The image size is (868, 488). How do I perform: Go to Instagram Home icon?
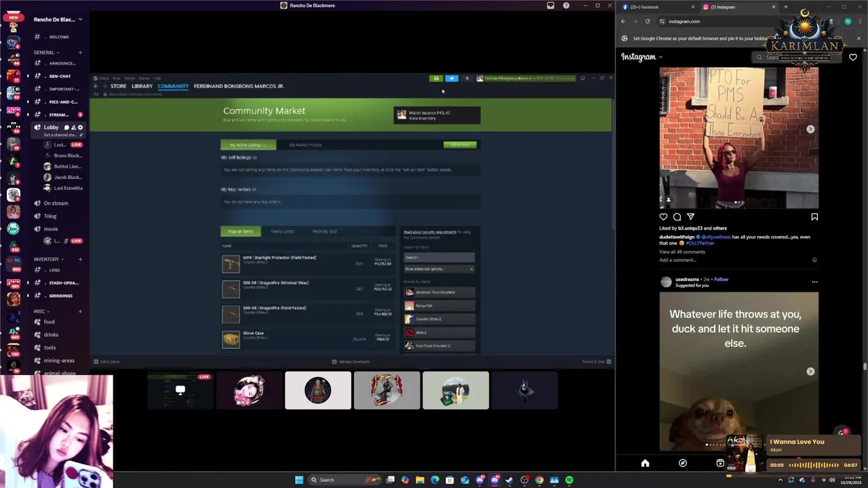[645, 463]
